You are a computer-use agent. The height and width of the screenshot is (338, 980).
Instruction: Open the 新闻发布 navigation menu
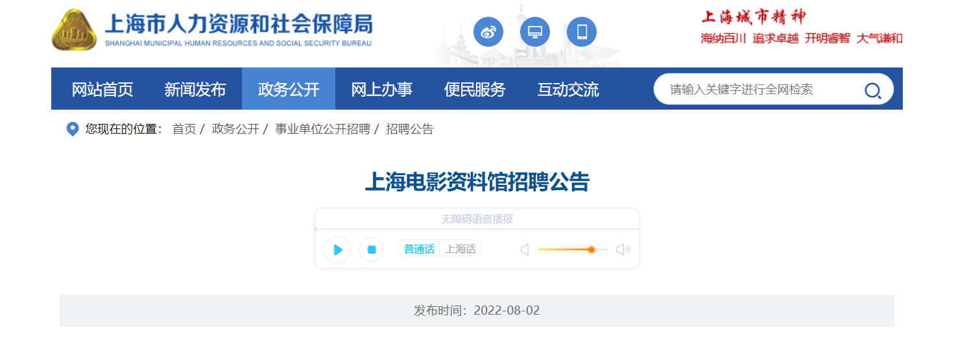195,90
